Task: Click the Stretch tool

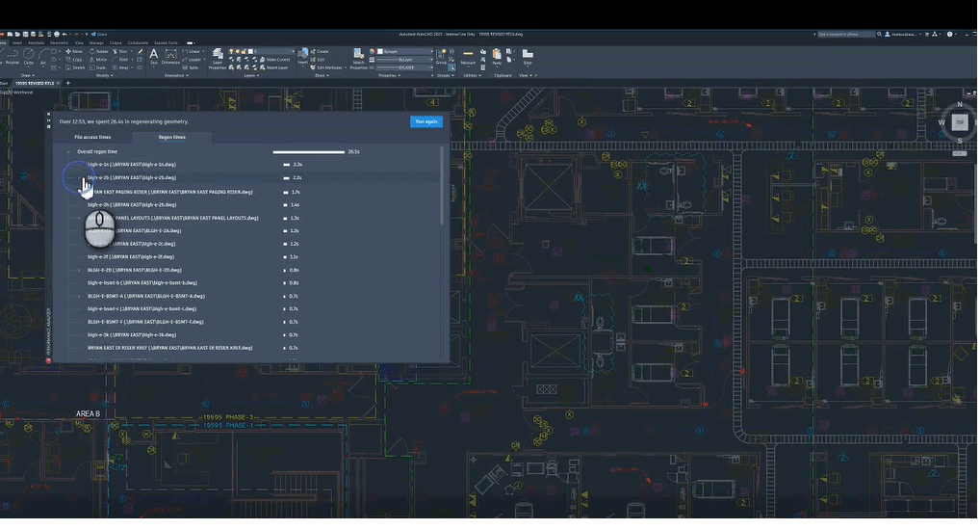Action: [75, 67]
